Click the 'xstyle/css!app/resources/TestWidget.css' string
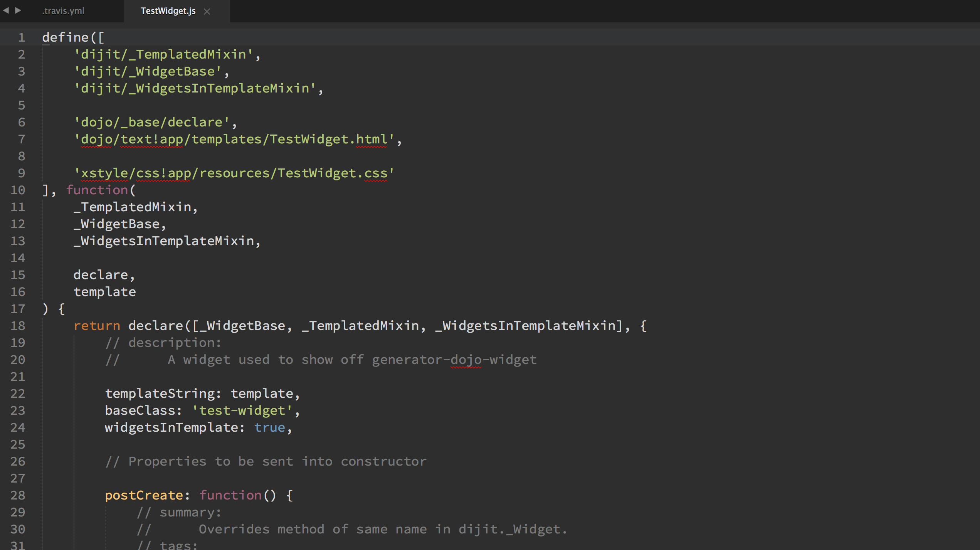The height and width of the screenshot is (550, 980). [234, 173]
